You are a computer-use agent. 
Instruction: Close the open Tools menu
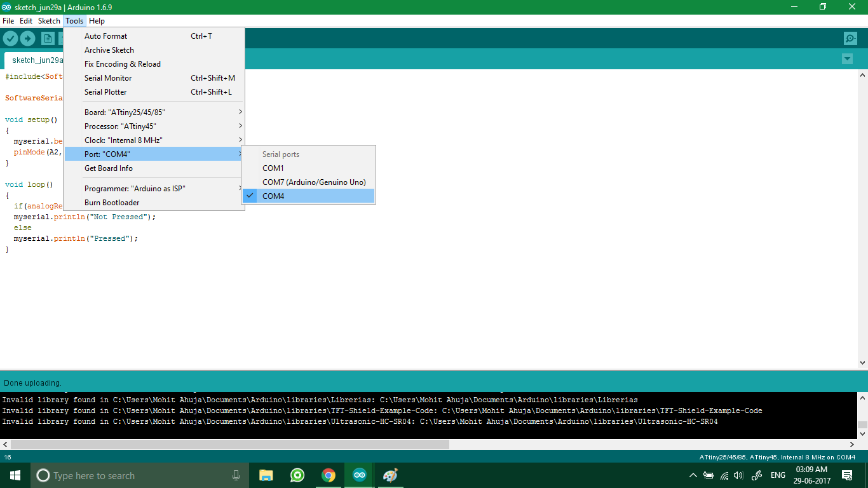[74, 21]
